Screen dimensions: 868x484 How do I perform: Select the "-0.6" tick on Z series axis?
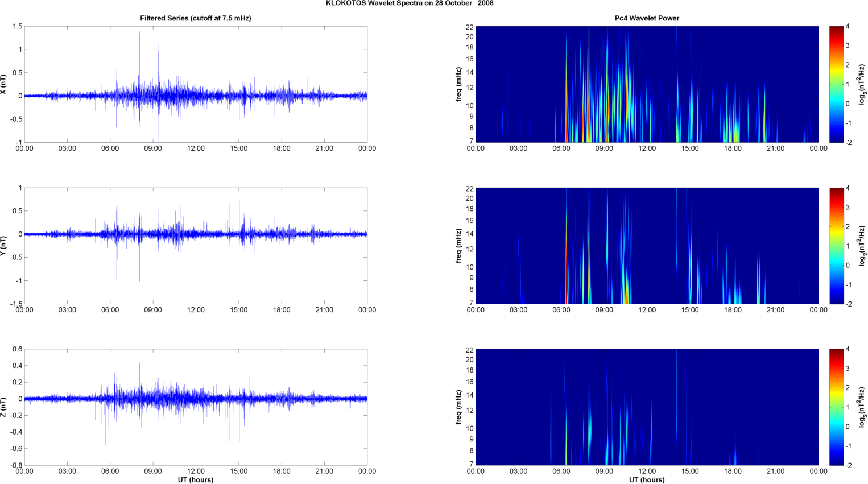(16, 449)
